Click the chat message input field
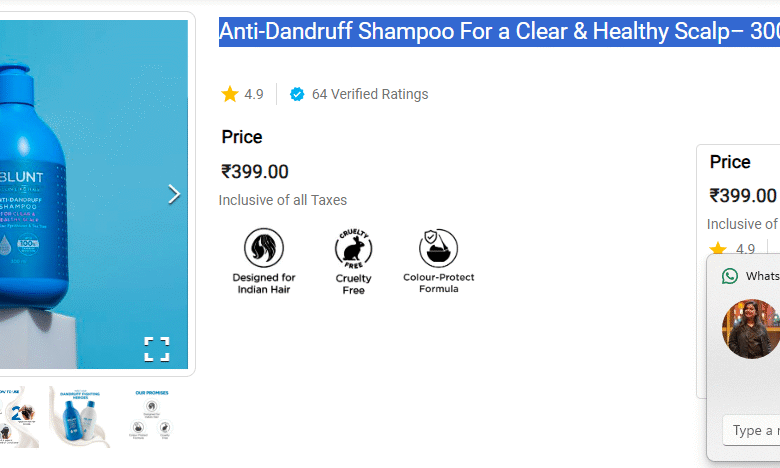The image size is (780, 468). [750, 430]
